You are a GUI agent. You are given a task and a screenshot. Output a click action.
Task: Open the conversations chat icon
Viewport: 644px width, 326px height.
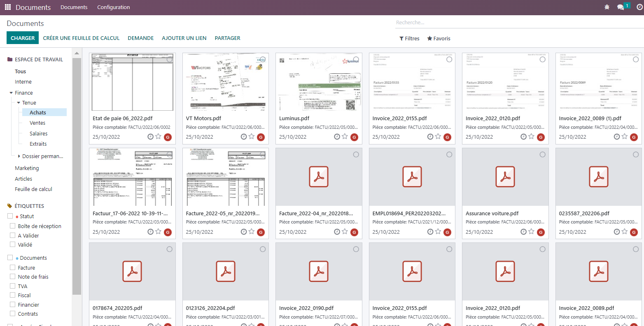621,7
